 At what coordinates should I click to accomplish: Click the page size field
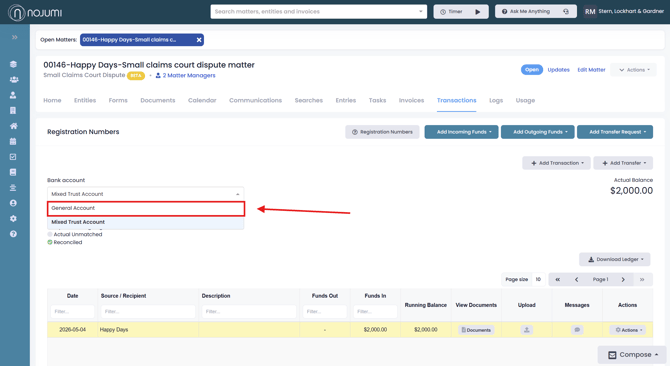(538, 279)
